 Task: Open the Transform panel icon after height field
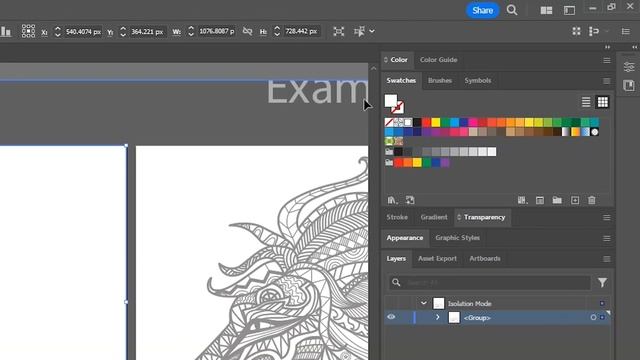tap(338, 31)
